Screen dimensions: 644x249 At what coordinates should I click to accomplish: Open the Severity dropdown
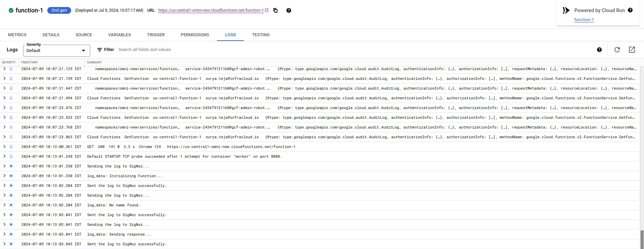[x=56, y=51]
